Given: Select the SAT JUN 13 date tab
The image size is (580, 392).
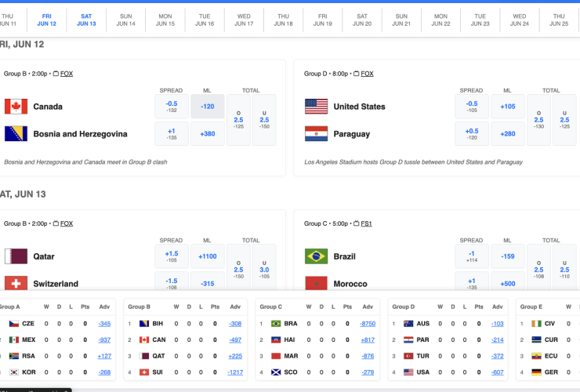Looking at the screenshot, I should tap(86, 20).
